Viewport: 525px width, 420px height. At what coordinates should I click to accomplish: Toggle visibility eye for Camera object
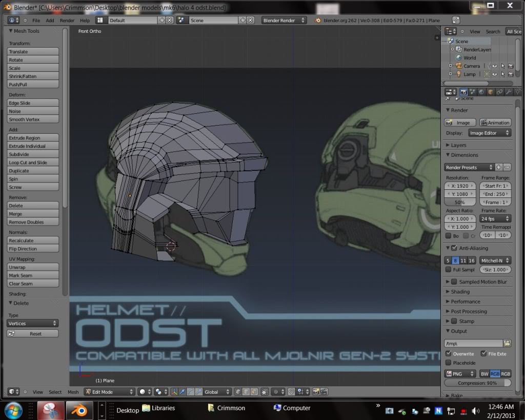point(494,66)
